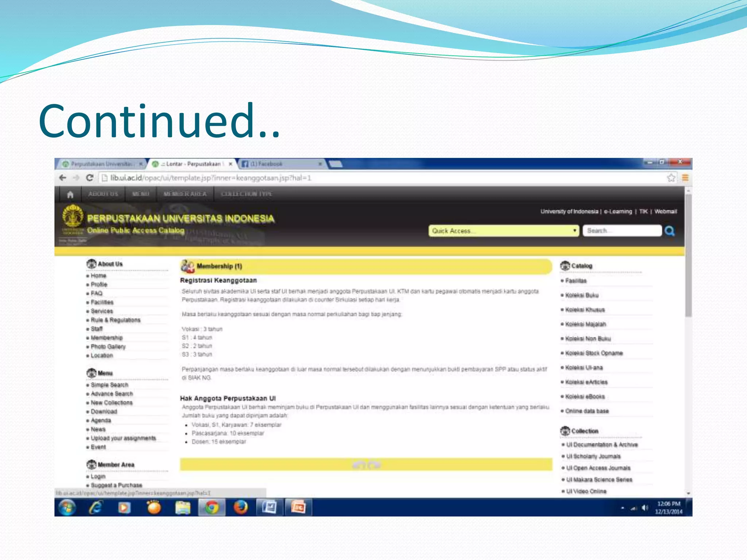Bookmark page with the star icon
The image size is (747, 560).
pos(671,178)
